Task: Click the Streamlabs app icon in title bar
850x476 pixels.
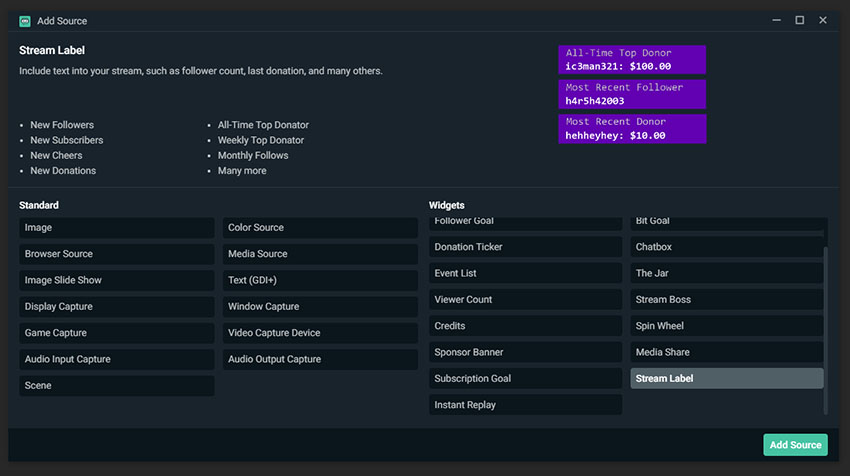Action: [25, 21]
